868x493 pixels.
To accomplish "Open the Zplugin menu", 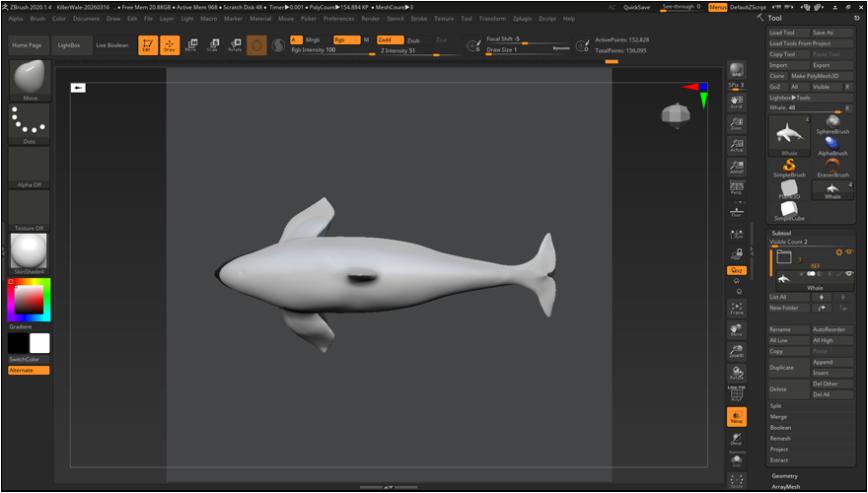I will coord(522,19).
